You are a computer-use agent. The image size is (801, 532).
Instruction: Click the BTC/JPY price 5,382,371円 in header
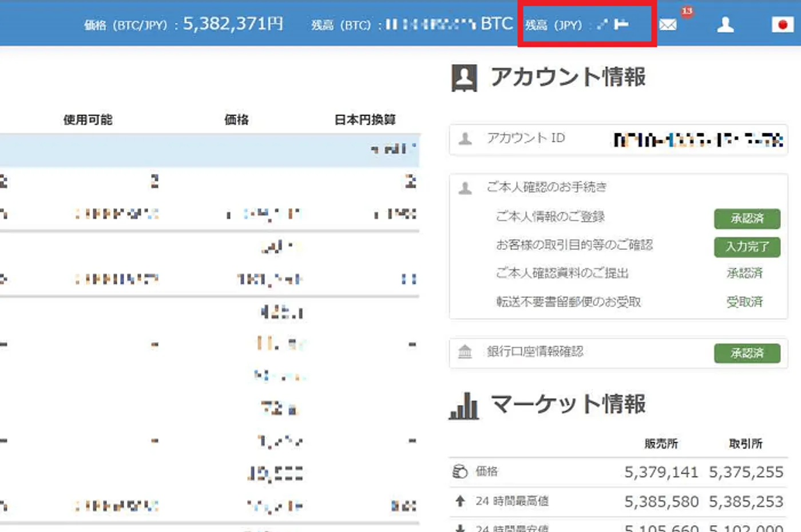click(x=233, y=24)
